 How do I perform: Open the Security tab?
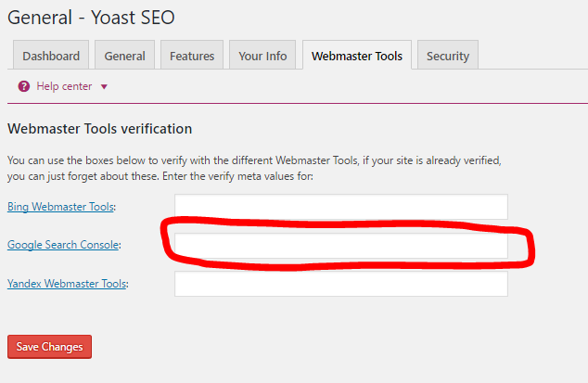448,56
